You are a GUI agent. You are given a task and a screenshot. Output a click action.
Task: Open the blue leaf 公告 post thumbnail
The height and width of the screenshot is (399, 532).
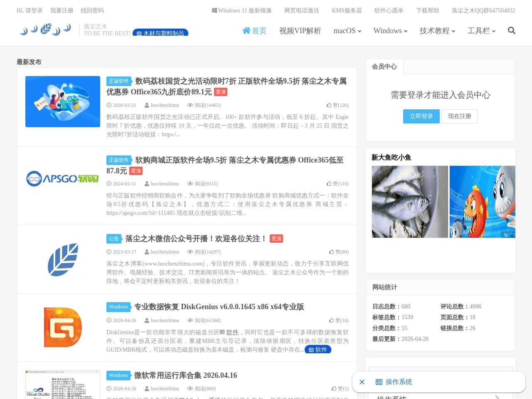pos(63,260)
